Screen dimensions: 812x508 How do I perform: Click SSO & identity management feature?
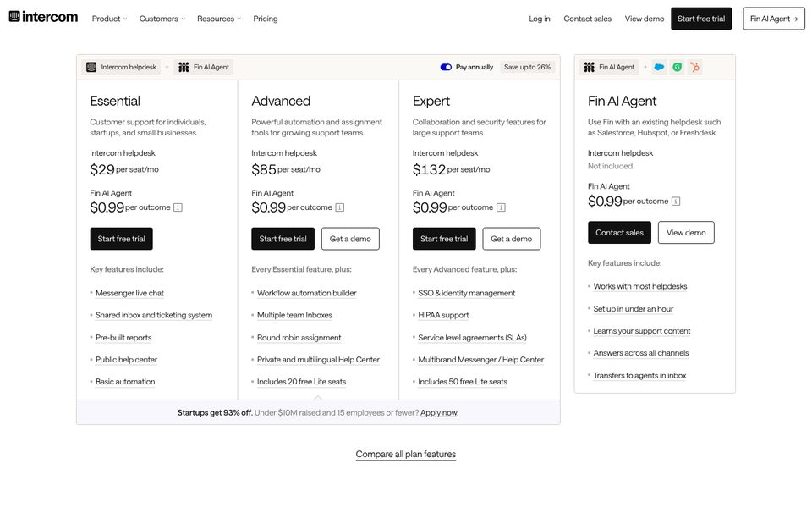[x=467, y=294]
